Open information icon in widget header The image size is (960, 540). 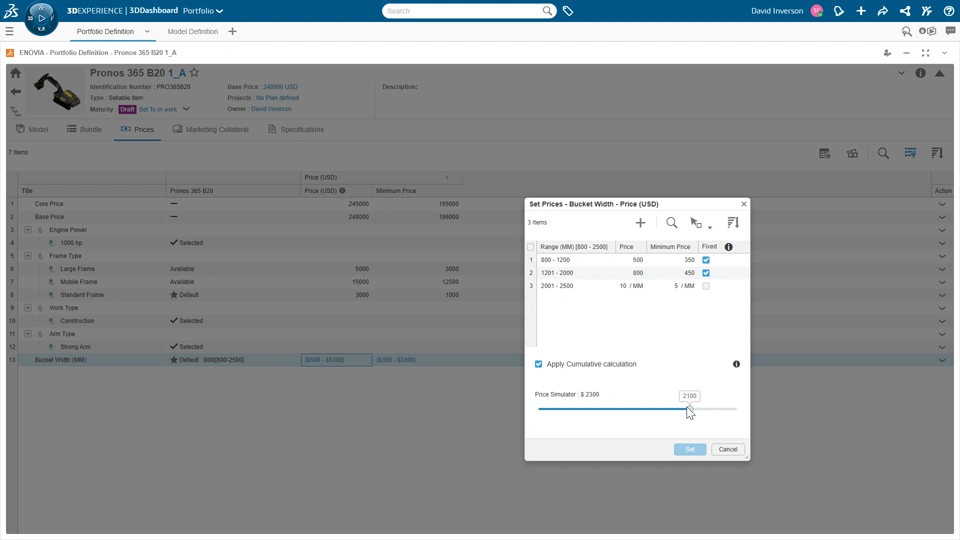pyautogui.click(x=920, y=73)
